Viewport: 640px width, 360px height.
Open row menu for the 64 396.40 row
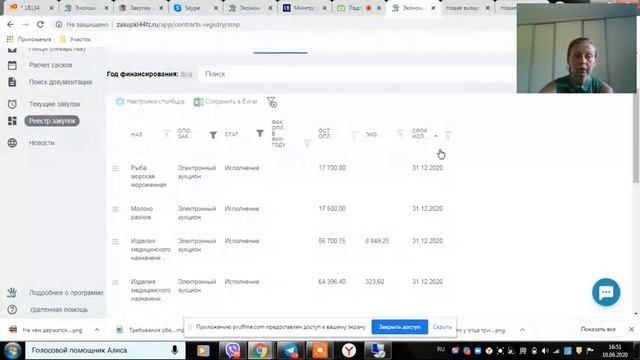[116, 282]
